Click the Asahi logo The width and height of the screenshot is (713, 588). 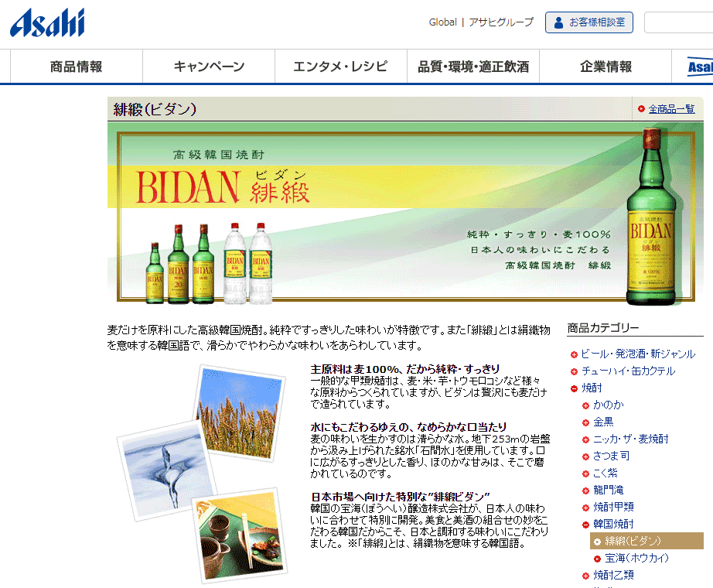tap(47, 22)
